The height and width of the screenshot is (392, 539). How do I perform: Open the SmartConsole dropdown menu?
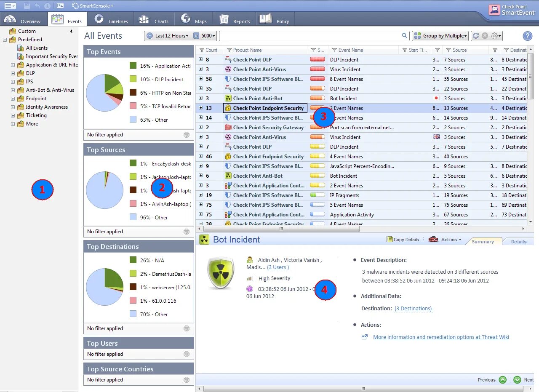point(93,6)
